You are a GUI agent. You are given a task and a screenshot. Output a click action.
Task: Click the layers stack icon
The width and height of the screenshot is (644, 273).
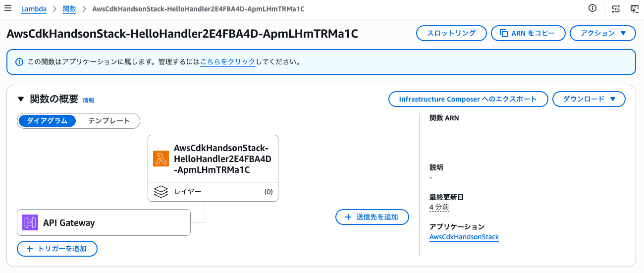click(x=161, y=192)
